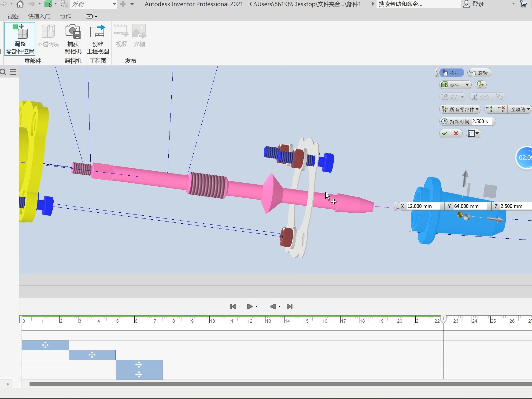Screen dimensions: 532x399
Task: Expand the 全轨迹 trails dropdown
Action: [520, 109]
